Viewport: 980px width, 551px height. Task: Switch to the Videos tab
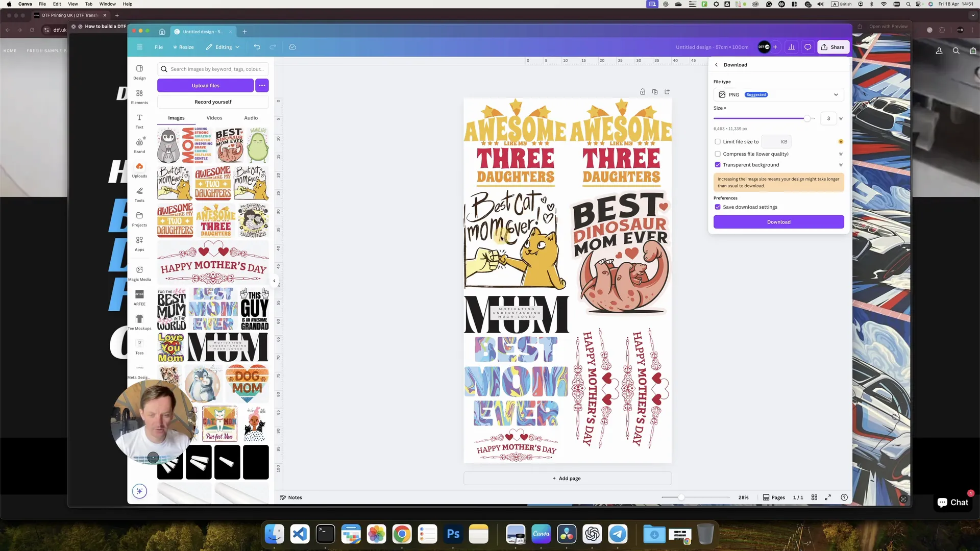[214, 118]
